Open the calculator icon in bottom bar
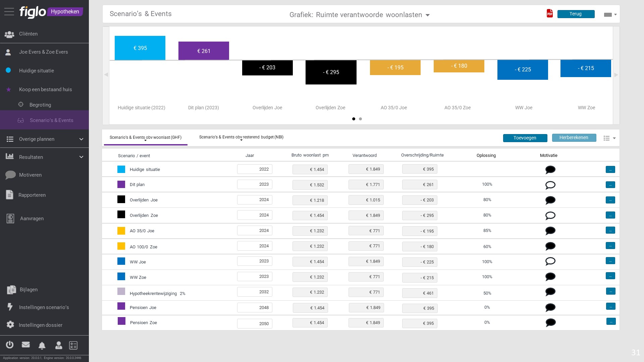644x362 pixels. pyautogui.click(x=73, y=345)
